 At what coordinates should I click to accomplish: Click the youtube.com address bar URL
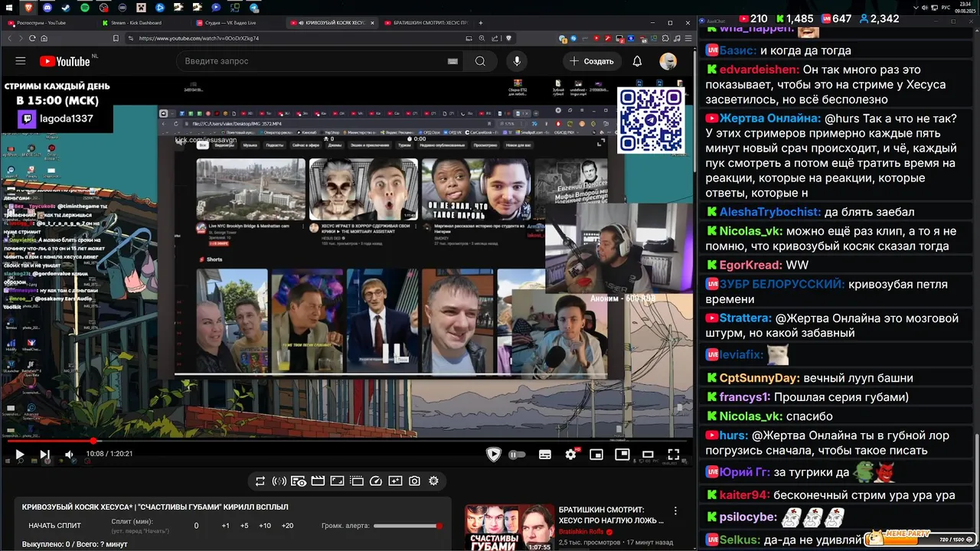coord(199,38)
